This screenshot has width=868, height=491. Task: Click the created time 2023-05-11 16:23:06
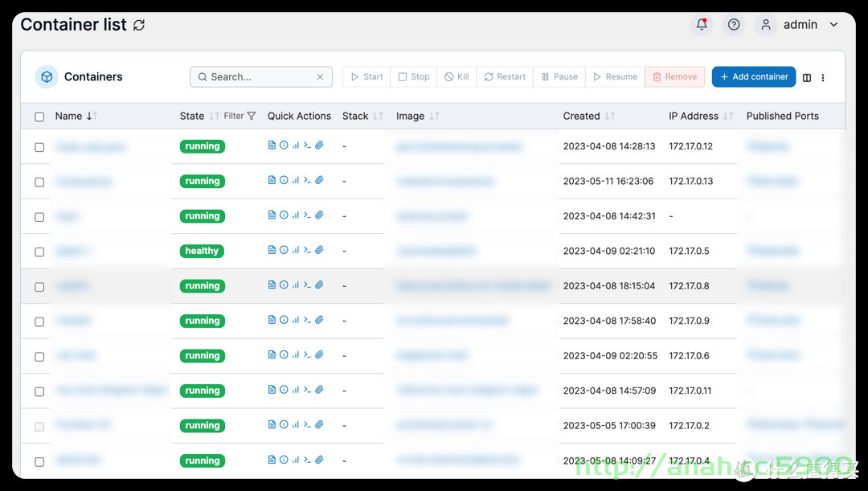608,181
